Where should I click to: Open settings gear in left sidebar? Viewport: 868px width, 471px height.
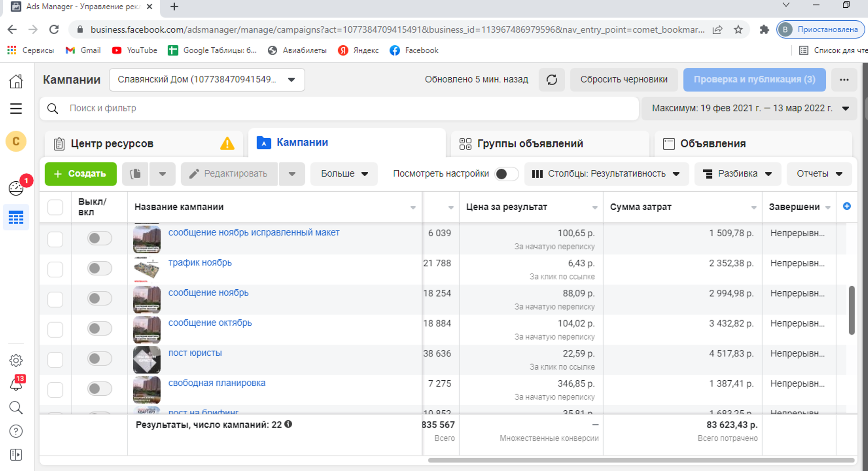click(16, 360)
